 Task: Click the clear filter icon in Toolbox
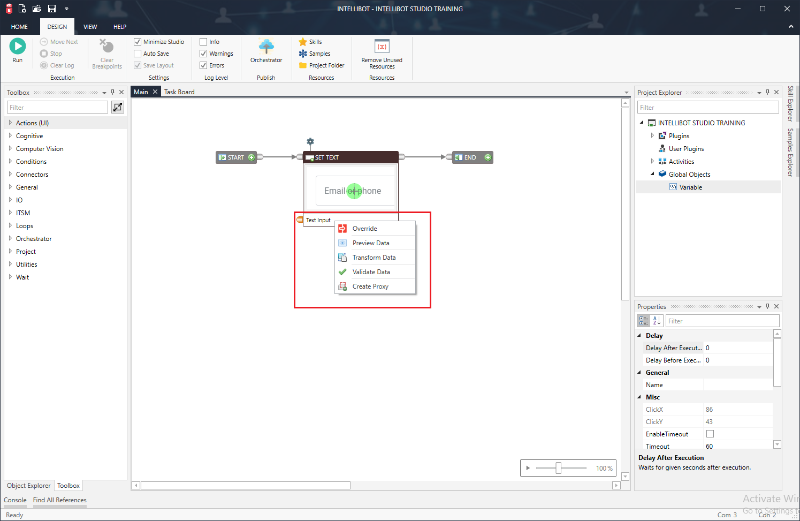pyautogui.click(x=117, y=107)
